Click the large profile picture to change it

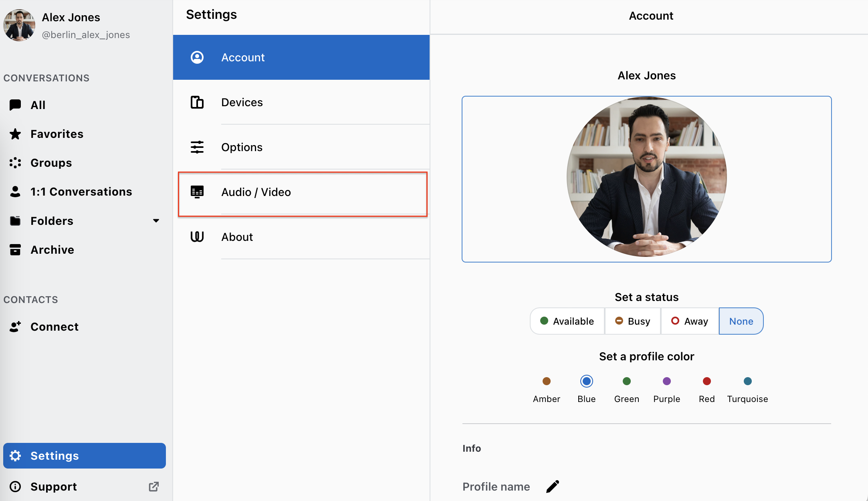(647, 177)
